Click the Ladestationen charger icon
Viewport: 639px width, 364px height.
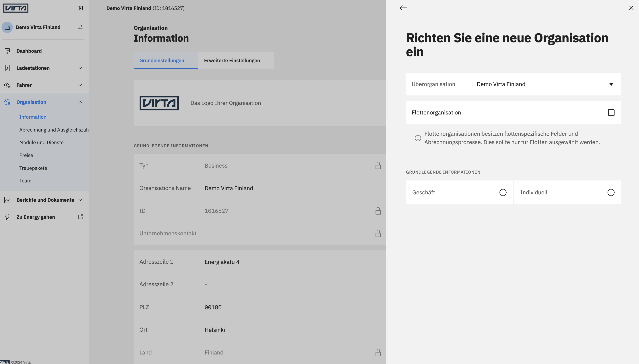point(7,68)
